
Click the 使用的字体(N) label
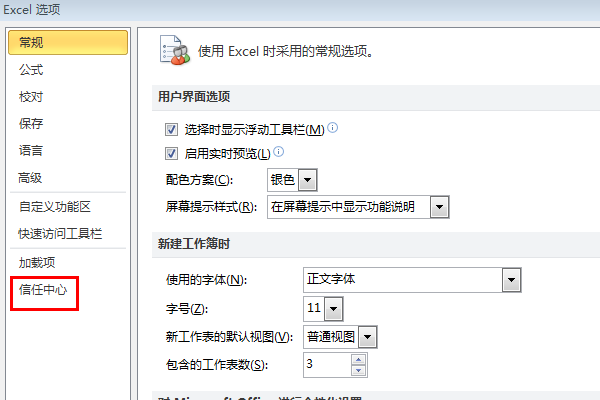click(x=207, y=280)
